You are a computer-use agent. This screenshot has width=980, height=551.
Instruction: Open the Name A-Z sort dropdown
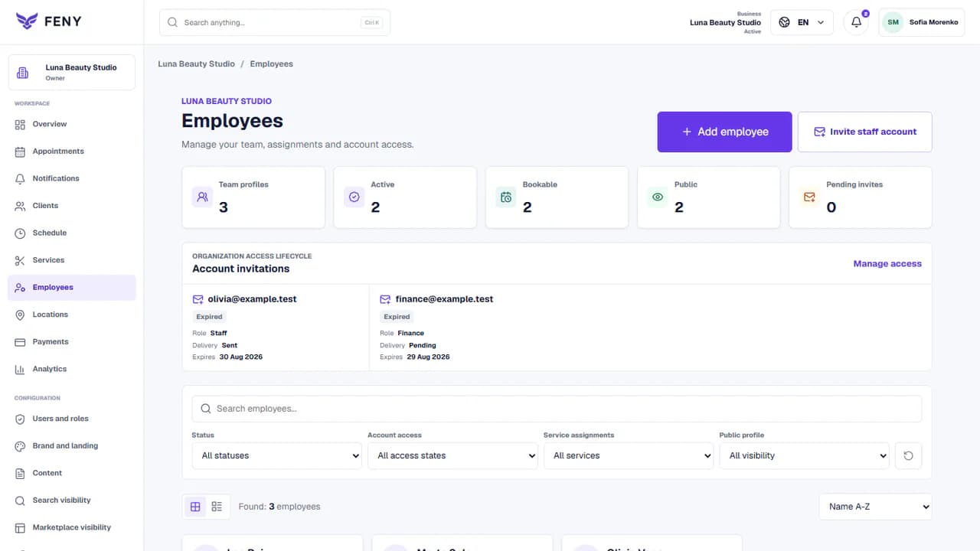tap(875, 507)
